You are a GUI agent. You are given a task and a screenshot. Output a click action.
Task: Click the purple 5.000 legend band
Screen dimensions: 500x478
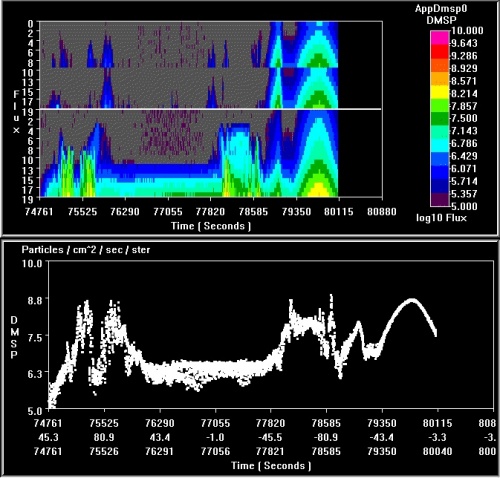pos(440,200)
